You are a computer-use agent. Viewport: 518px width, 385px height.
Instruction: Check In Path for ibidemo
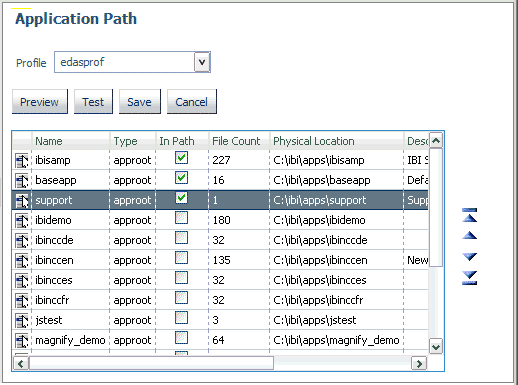(x=181, y=218)
